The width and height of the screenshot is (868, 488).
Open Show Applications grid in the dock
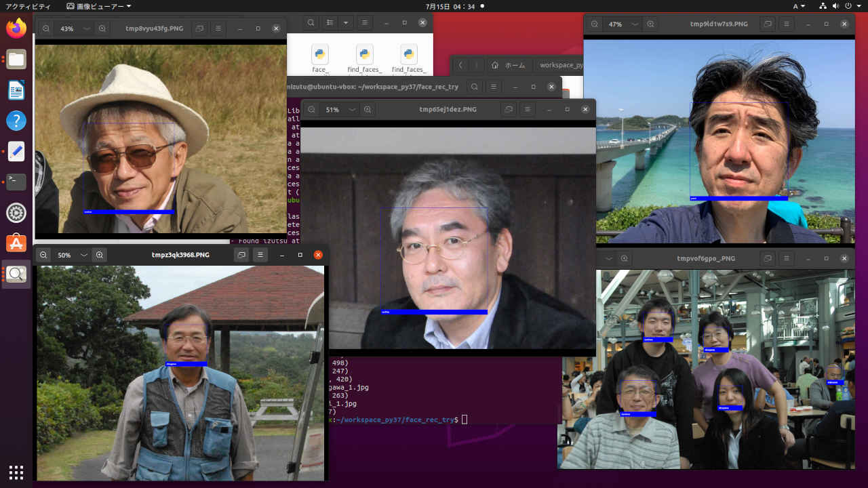16,472
